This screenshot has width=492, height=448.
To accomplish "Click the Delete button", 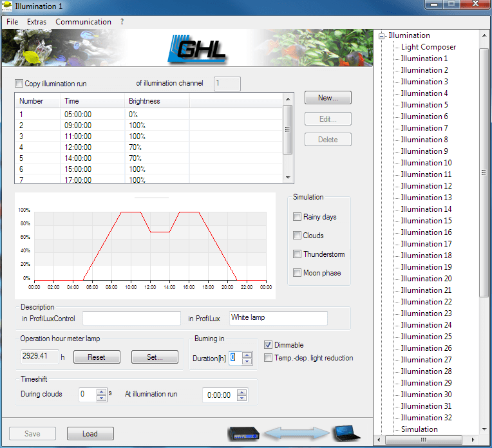I will 328,139.
